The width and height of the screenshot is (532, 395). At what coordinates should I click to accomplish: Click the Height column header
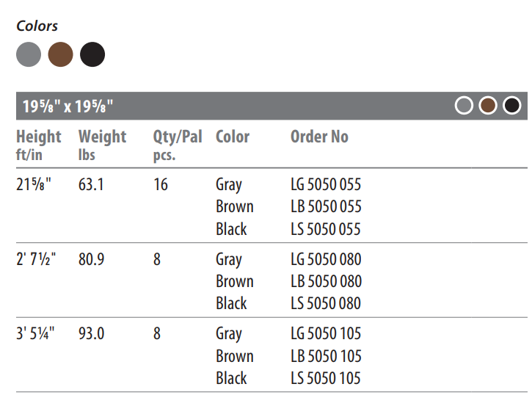point(38,145)
